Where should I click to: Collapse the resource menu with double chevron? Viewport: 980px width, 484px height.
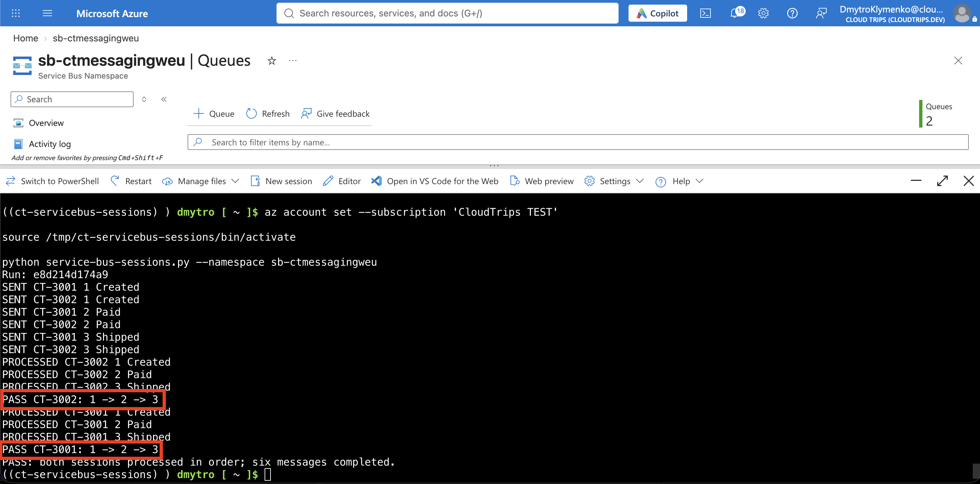pyautogui.click(x=164, y=99)
